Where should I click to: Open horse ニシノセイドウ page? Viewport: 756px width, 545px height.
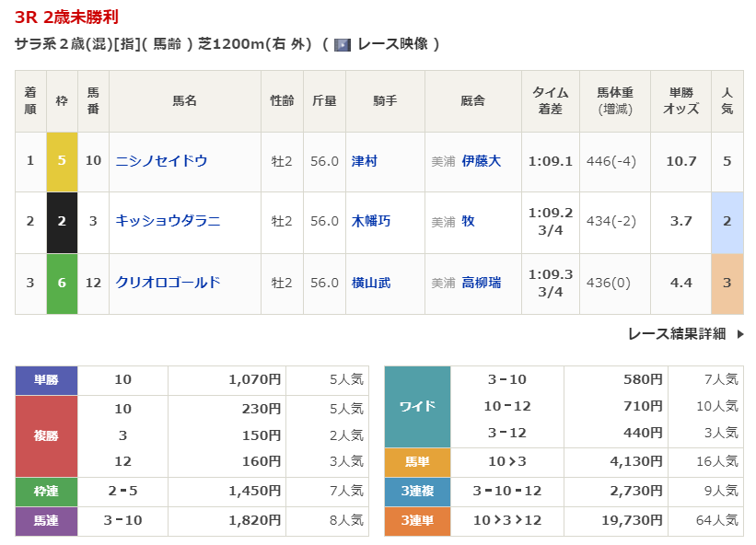[161, 161]
